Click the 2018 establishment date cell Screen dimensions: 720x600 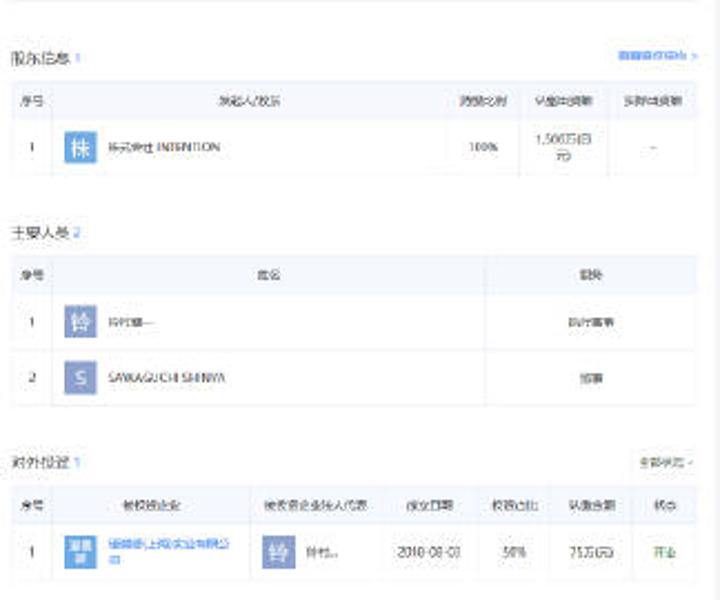pyautogui.click(x=430, y=552)
